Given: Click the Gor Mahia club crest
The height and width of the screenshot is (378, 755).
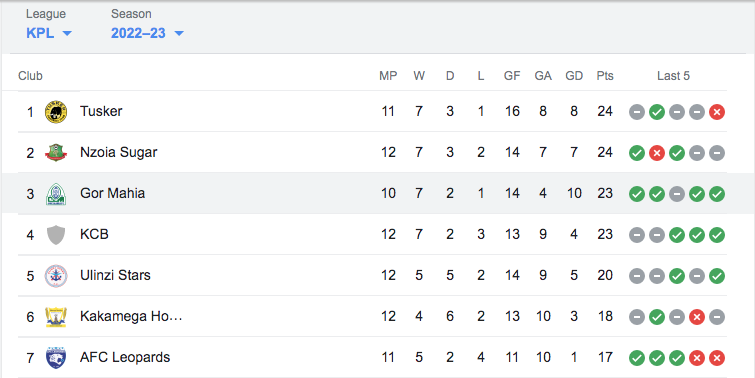Looking at the screenshot, I should (56, 194).
